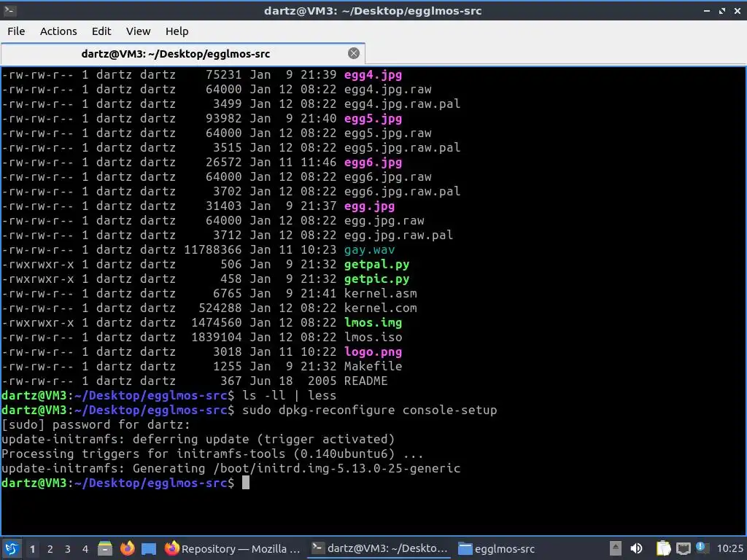Maximize the terminal window
The height and width of the screenshot is (560, 747).
click(x=722, y=10)
